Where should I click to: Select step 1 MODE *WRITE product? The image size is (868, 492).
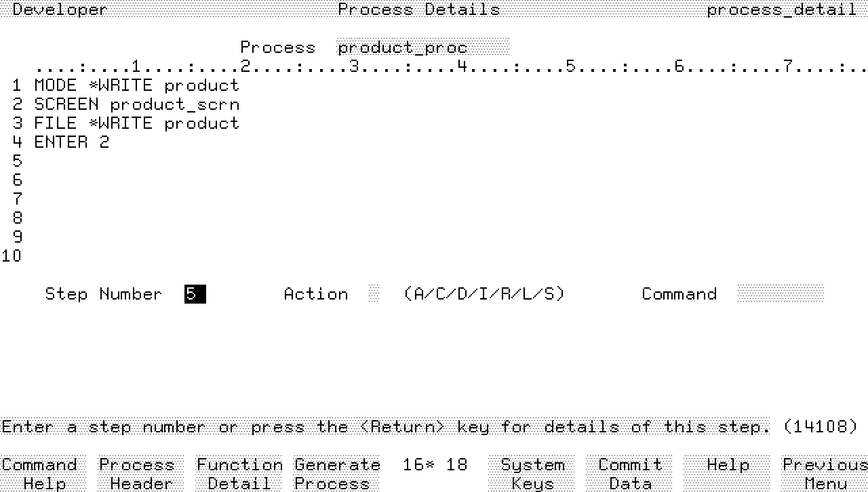(x=136, y=85)
